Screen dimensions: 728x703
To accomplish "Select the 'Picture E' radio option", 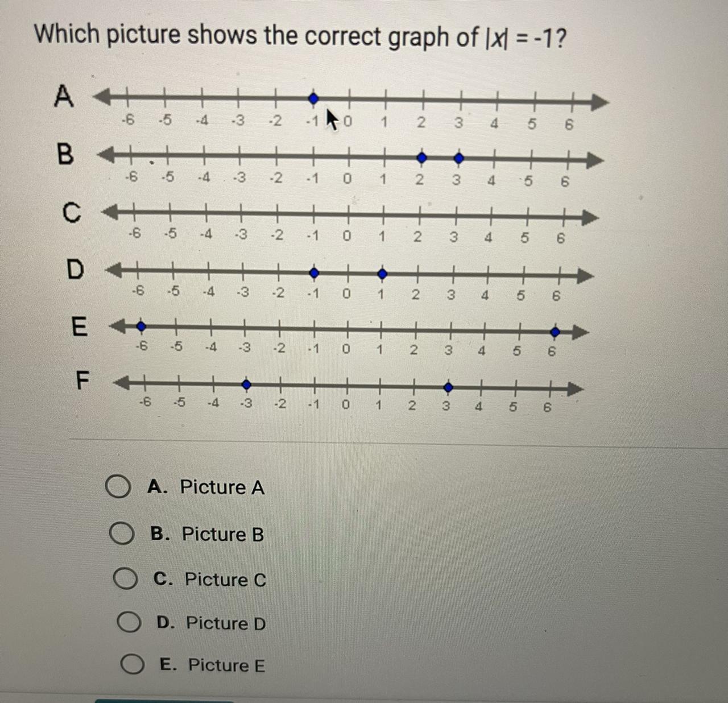I will coord(133,664).
